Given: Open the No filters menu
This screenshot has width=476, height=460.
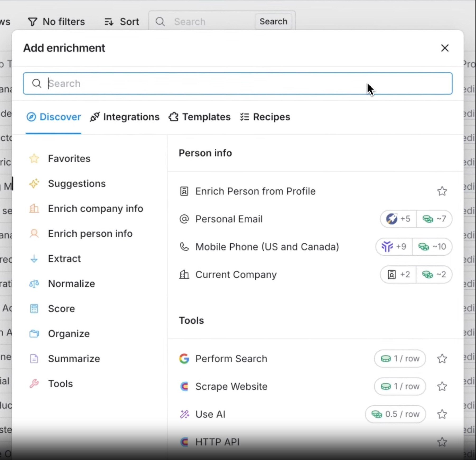Looking at the screenshot, I should [x=57, y=22].
